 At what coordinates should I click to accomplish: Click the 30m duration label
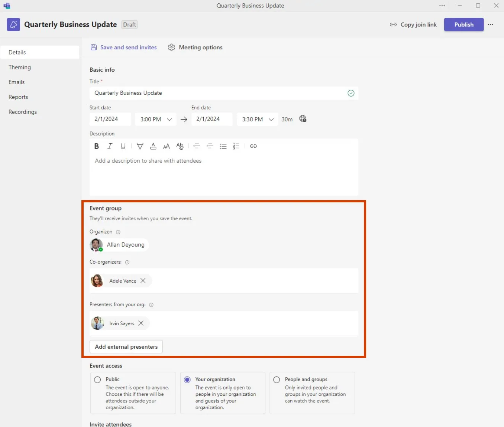(x=287, y=119)
